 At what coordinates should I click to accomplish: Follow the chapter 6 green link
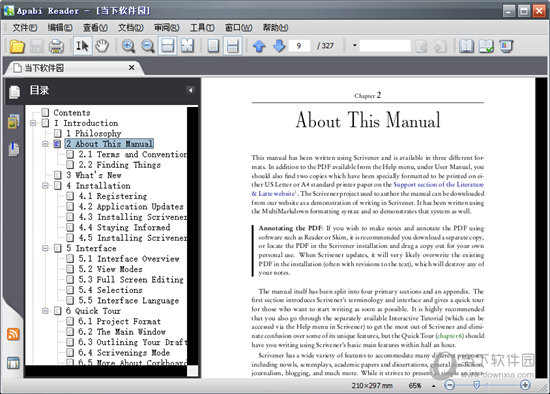click(450, 336)
